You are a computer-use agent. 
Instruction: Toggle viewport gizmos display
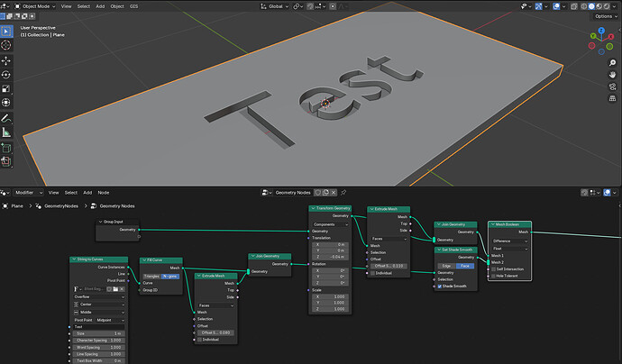pyautogui.click(x=539, y=6)
